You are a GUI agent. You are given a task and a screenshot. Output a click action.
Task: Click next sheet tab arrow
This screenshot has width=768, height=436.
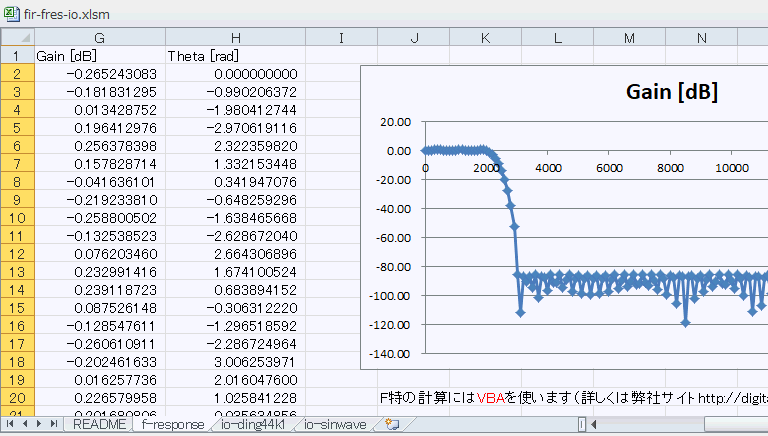(39, 424)
